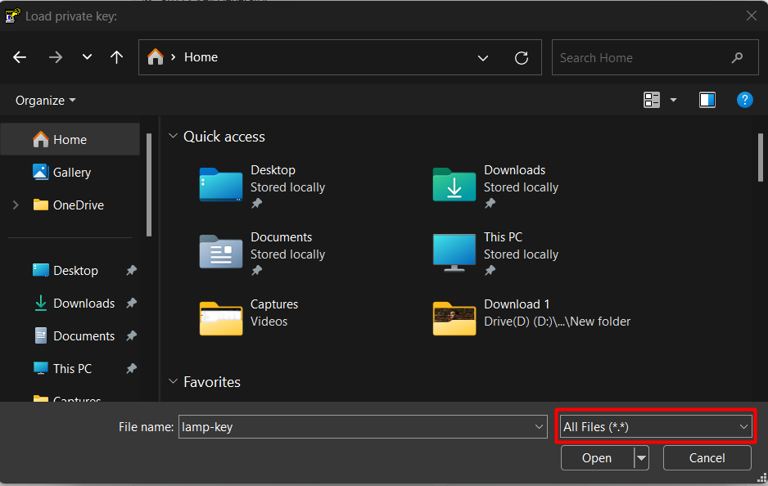The width and height of the screenshot is (768, 486).
Task: Select the Desktop folder in Quick access
Action: click(x=263, y=187)
